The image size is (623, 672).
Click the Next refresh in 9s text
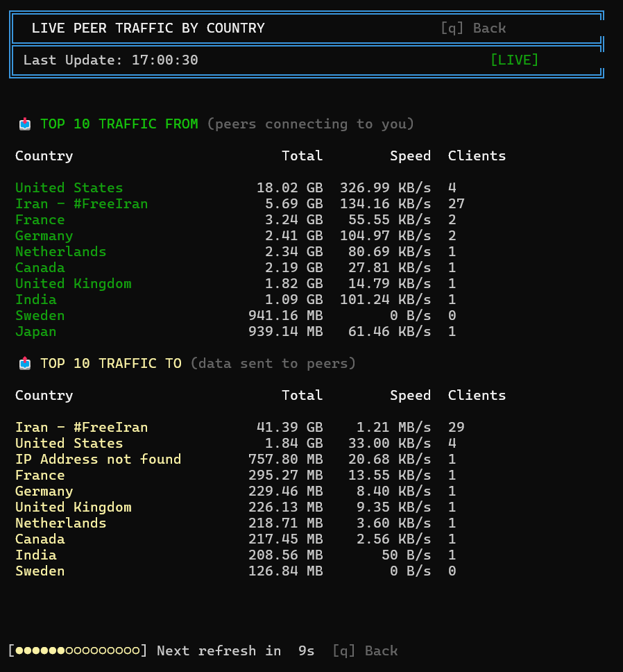coord(235,651)
